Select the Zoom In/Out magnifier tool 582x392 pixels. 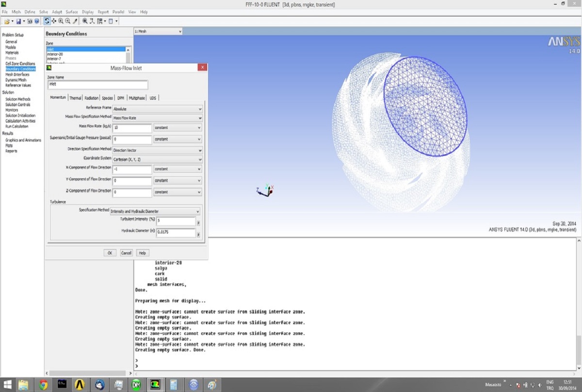point(61,21)
